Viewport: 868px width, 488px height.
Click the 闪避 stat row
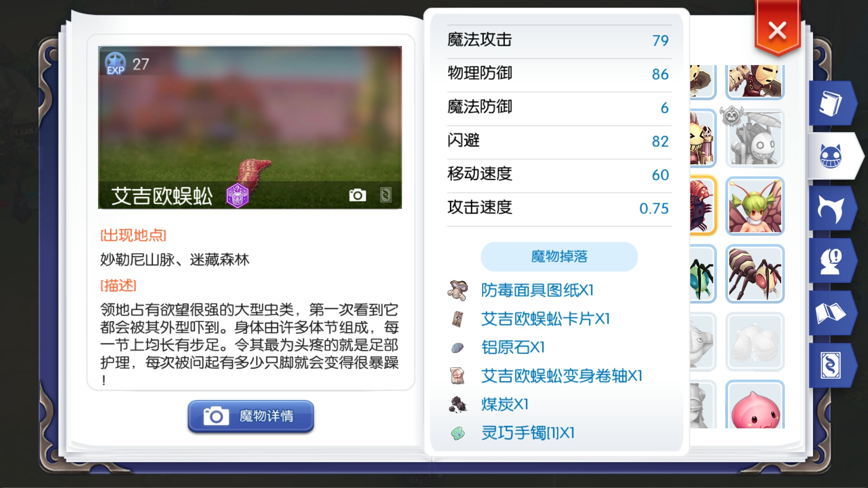tap(559, 141)
